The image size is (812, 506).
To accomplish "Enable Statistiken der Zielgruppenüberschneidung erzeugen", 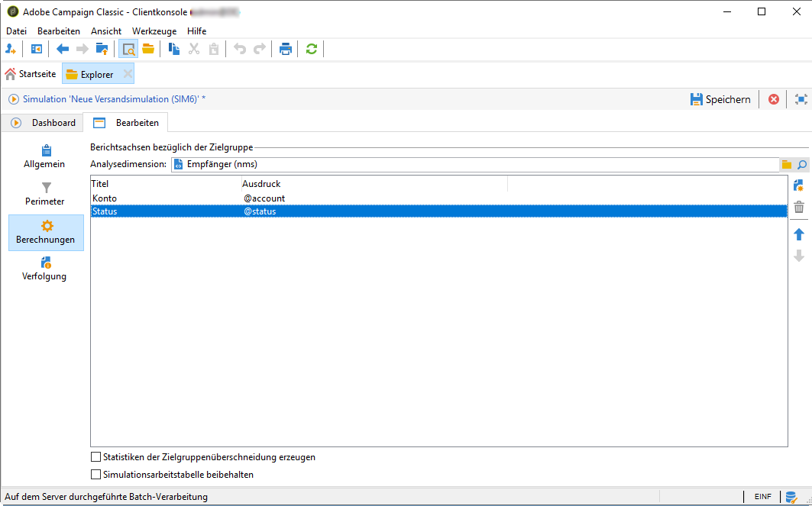I will coord(95,457).
